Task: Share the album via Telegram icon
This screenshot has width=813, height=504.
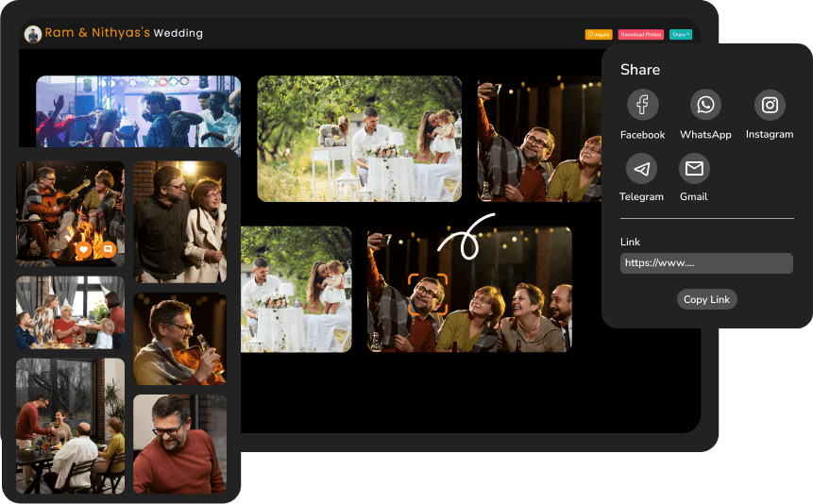Action: click(642, 169)
